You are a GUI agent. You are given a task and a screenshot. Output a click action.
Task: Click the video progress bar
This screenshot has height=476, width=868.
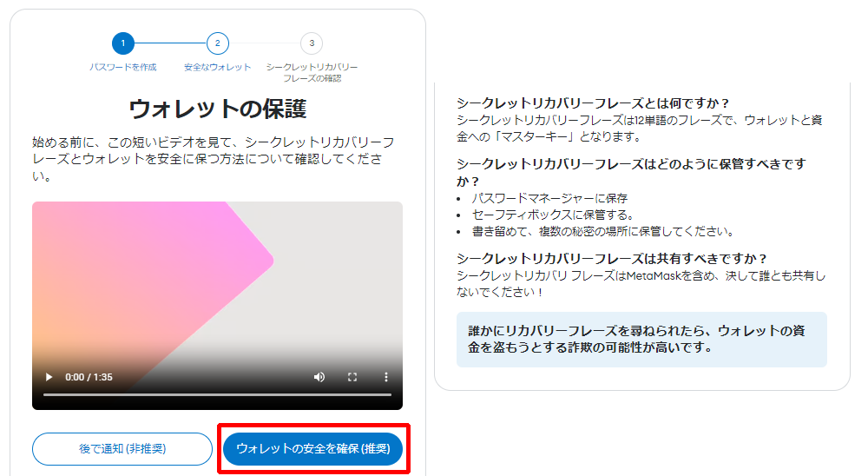[217, 394]
